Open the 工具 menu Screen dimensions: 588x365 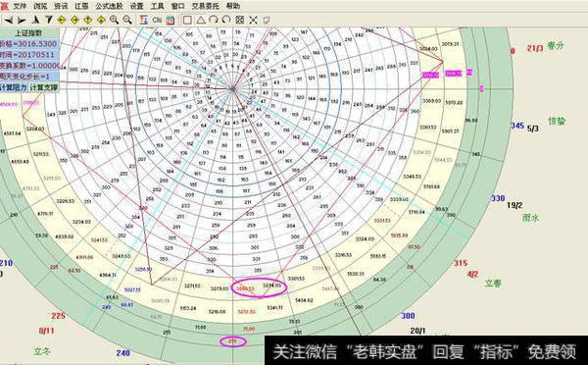[158, 6]
